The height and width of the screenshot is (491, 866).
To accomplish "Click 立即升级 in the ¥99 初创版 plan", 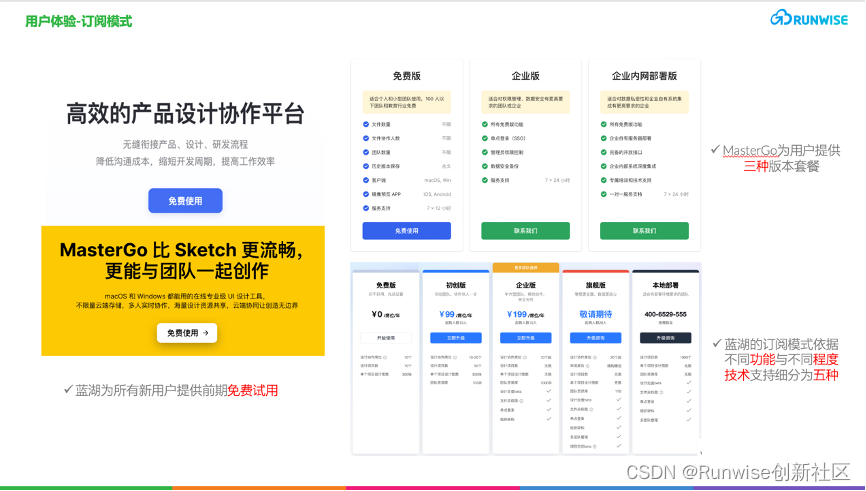I will click(456, 337).
